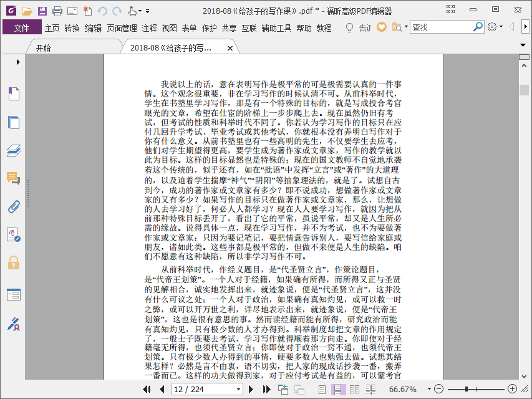The width and height of the screenshot is (532, 399).
Task: Switch to continuous facing view mode
Action: click(370, 389)
